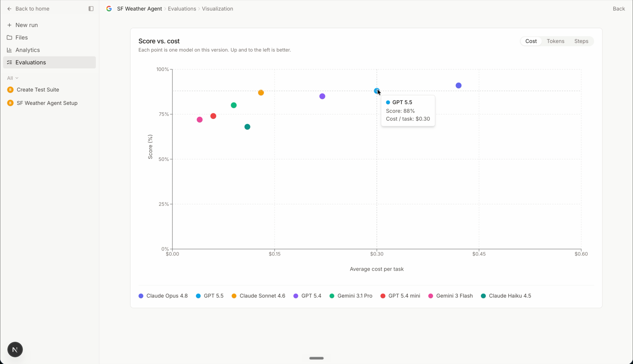Screen dimensions: 633x364
Task: Click the pink Gemini 3 Flash data point
Action: point(200,120)
